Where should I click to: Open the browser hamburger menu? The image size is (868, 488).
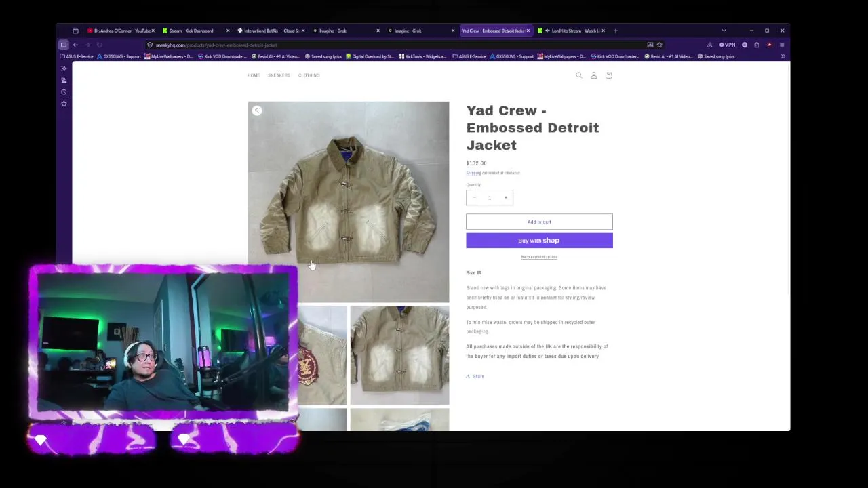(782, 45)
